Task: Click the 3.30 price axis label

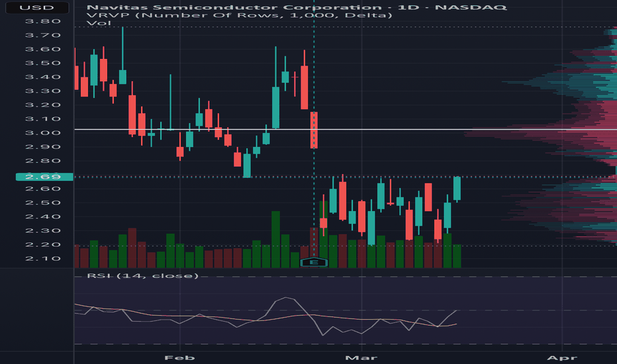Action: click(x=43, y=91)
